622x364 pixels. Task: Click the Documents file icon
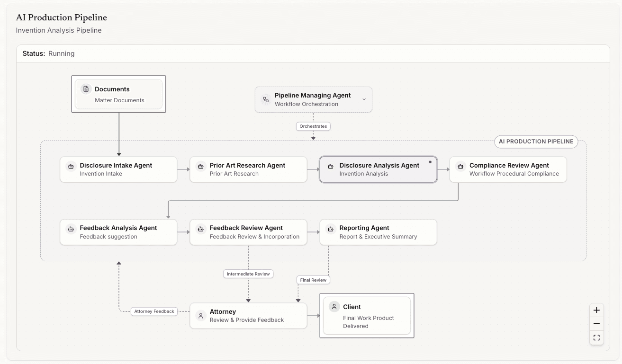86,89
